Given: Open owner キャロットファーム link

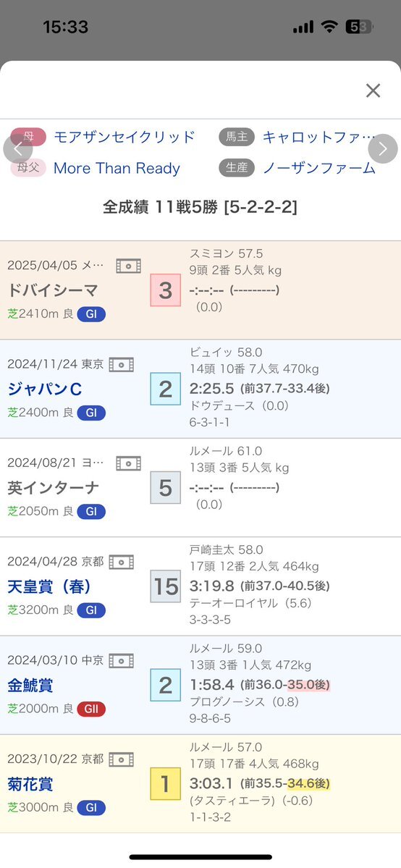Looking at the screenshot, I should [x=318, y=137].
